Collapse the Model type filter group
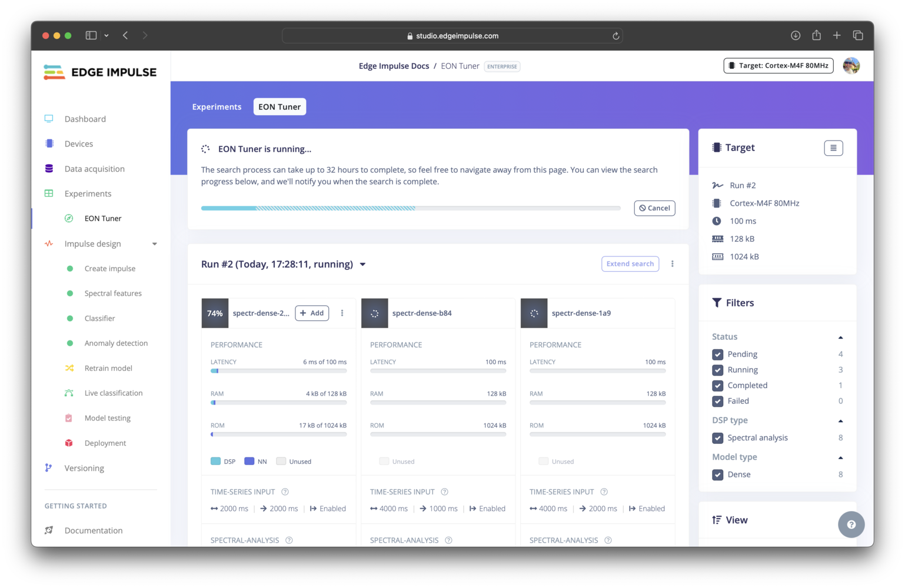 pyautogui.click(x=840, y=457)
